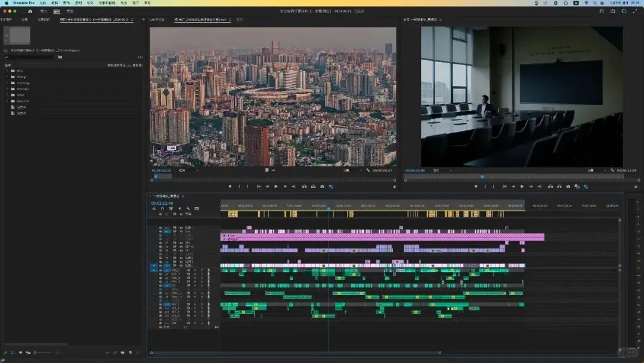This screenshot has height=363, width=644.
Task: Click timeline display settings wrench icon
Action: 188,208
